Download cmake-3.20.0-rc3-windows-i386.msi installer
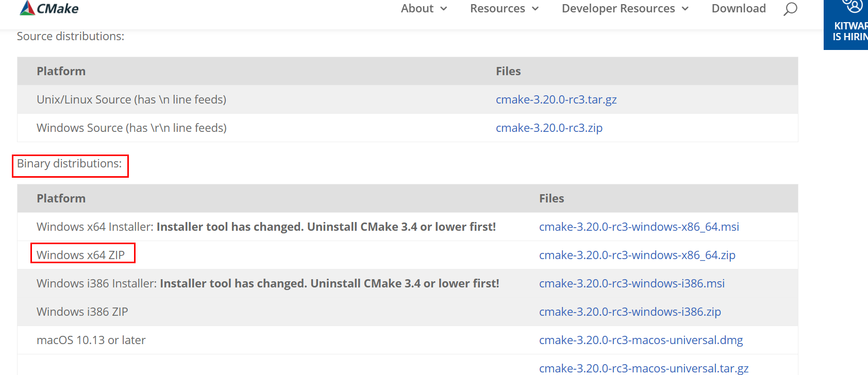 (x=631, y=283)
